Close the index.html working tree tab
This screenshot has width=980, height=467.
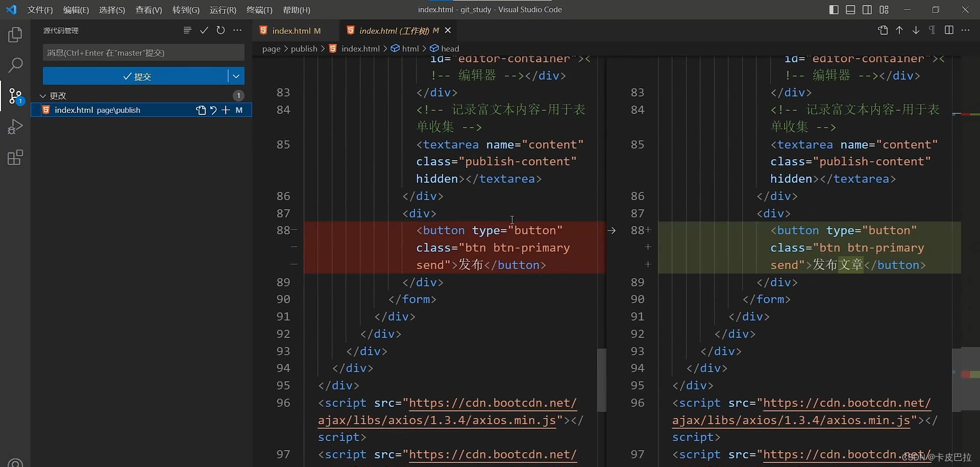point(448,31)
